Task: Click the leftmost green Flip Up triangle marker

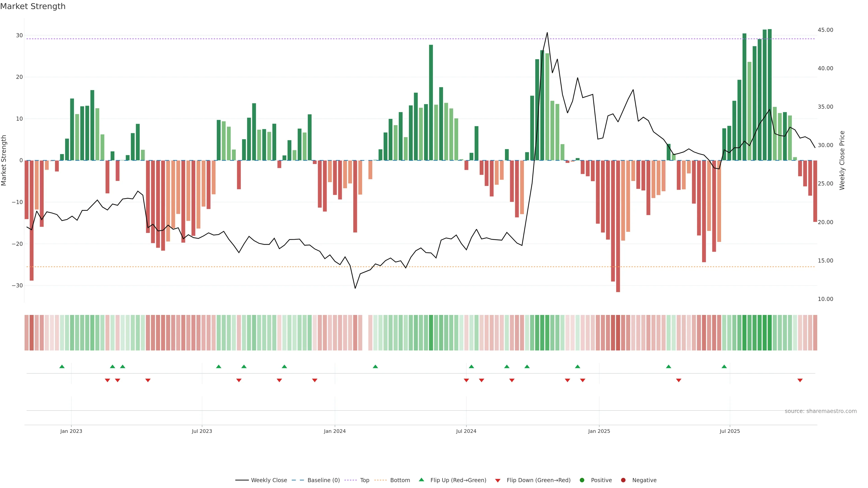Action: (x=62, y=366)
